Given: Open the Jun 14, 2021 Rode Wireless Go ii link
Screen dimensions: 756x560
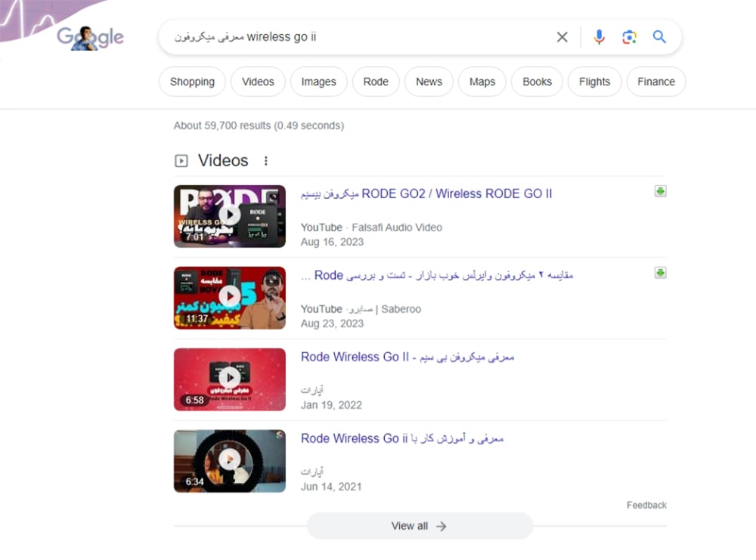Looking at the screenshot, I should (402, 438).
